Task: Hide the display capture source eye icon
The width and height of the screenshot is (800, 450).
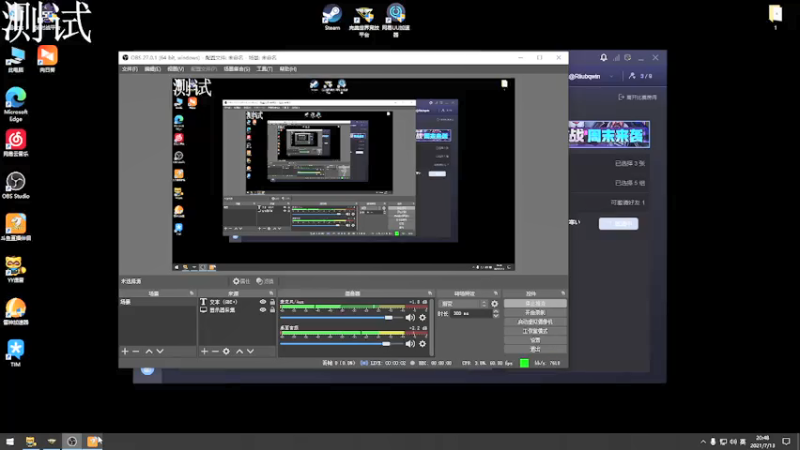Action: tap(263, 310)
